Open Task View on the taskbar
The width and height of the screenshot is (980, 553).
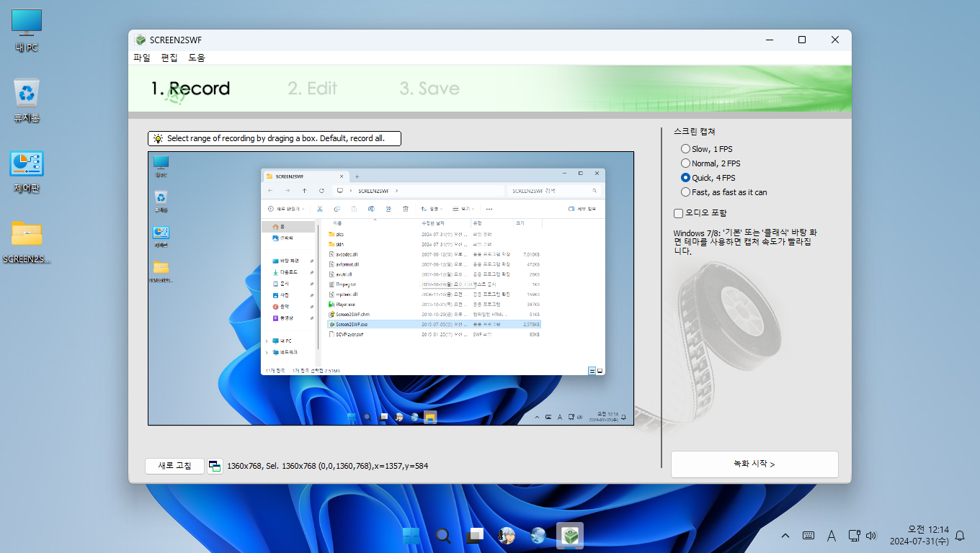[475, 536]
